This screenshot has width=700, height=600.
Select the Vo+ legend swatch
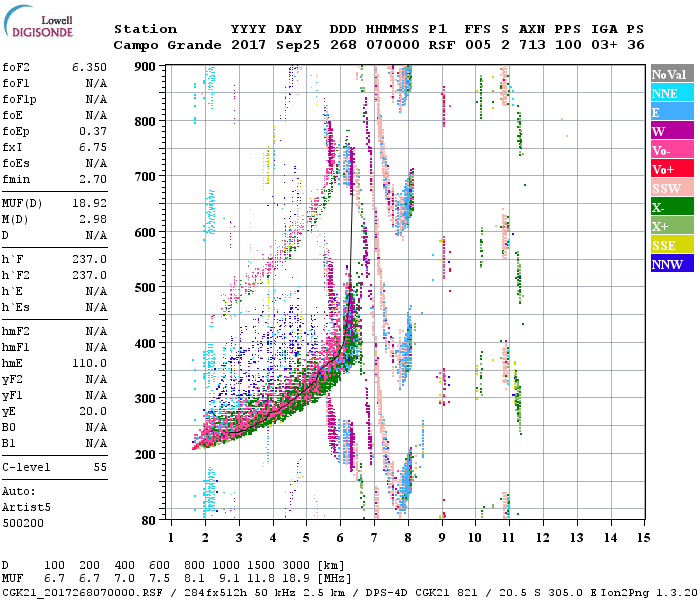tap(672, 169)
